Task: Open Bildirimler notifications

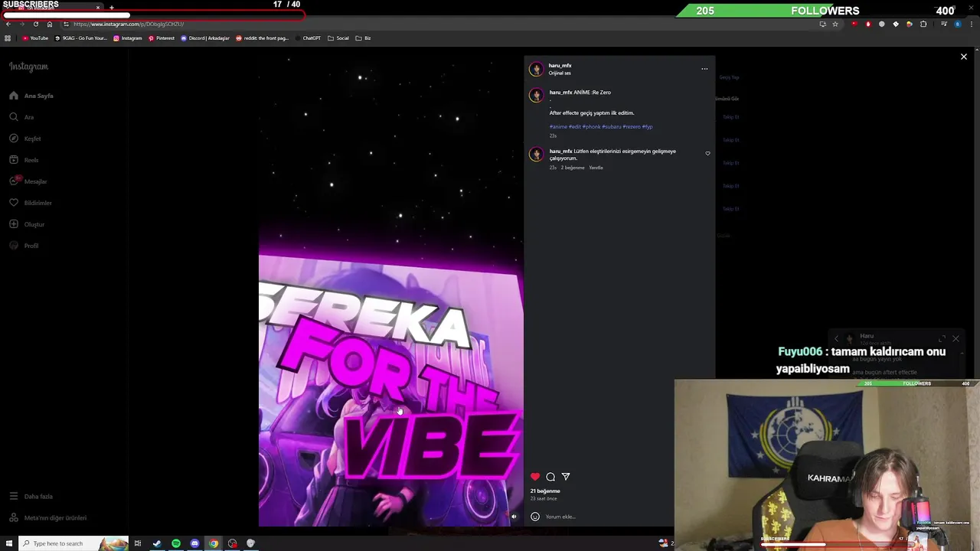Action: tap(31, 203)
